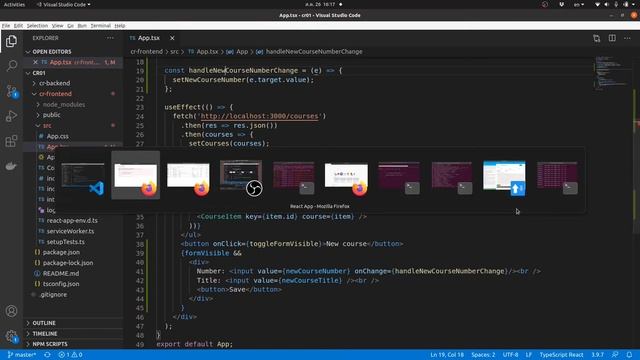This screenshot has height=360, width=640.
Task: Collapse the Open Editors section
Action: (x=73, y=52)
